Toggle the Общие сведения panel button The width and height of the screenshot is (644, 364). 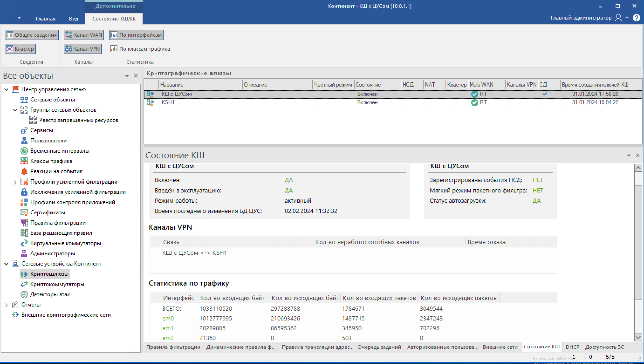pos(32,35)
